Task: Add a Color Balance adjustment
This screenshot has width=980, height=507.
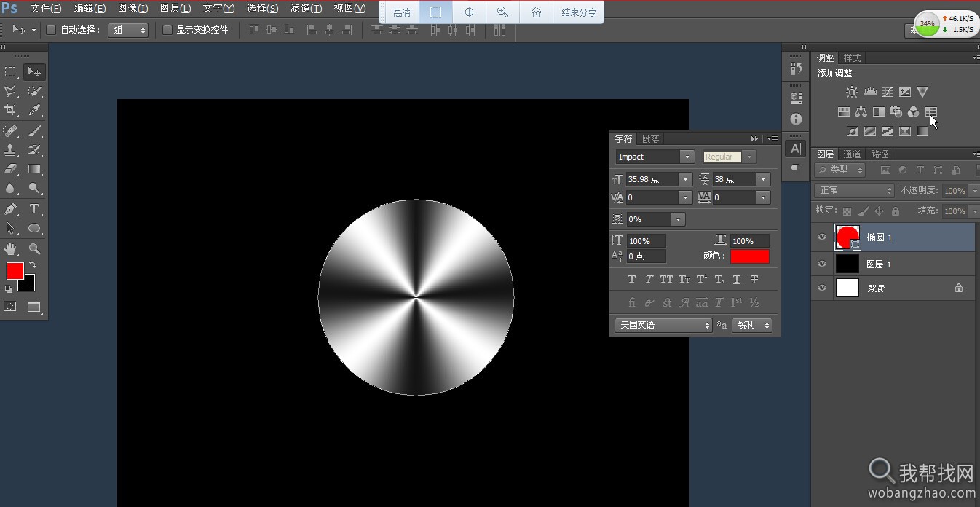Action: point(861,112)
